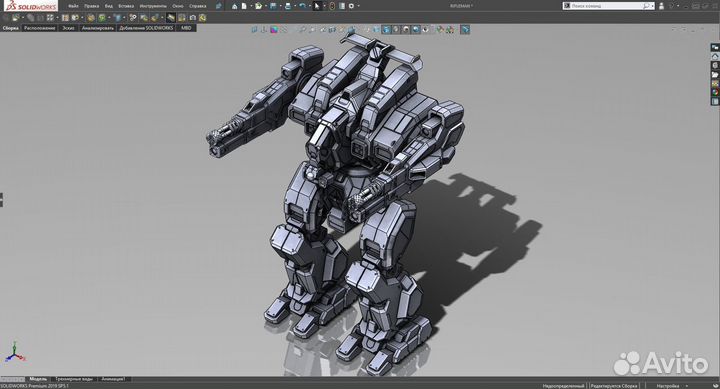This screenshot has width=720, height=389.
Task: Click the Linear Component Pattern icon
Action: click(x=49, y=17)
